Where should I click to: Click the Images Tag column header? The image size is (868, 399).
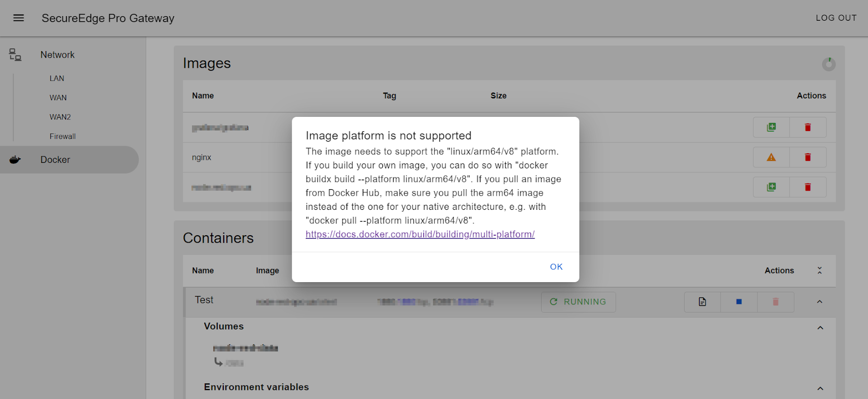pyautogui.click(x=390, y=96)
